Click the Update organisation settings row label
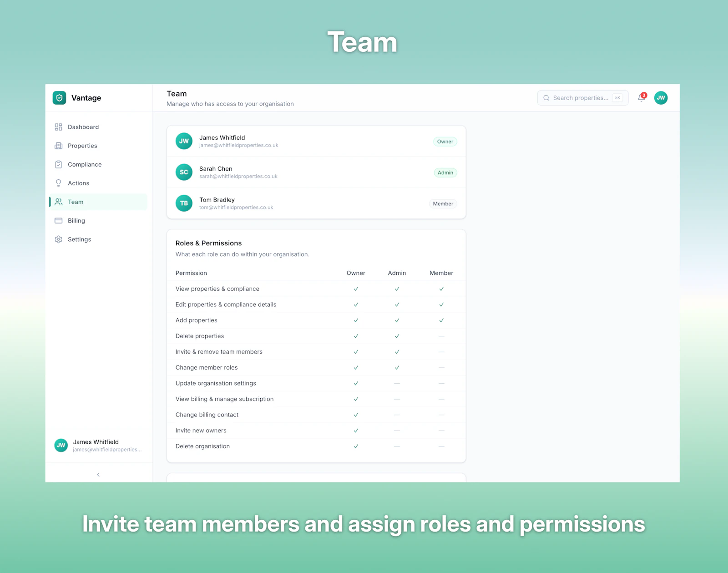Screen dimensions: 728x573 (x=216, y=383)
